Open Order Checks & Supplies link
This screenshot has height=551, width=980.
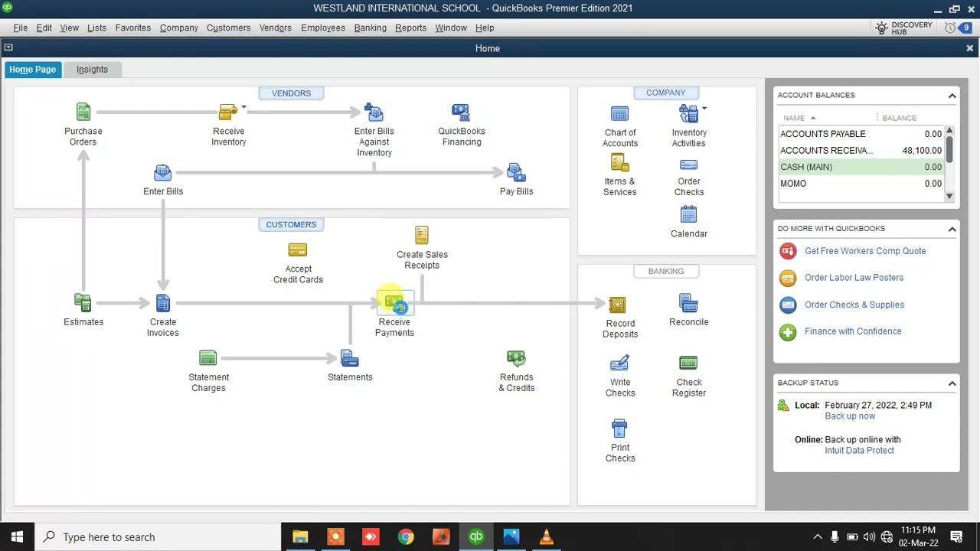[x=854, y=305]
